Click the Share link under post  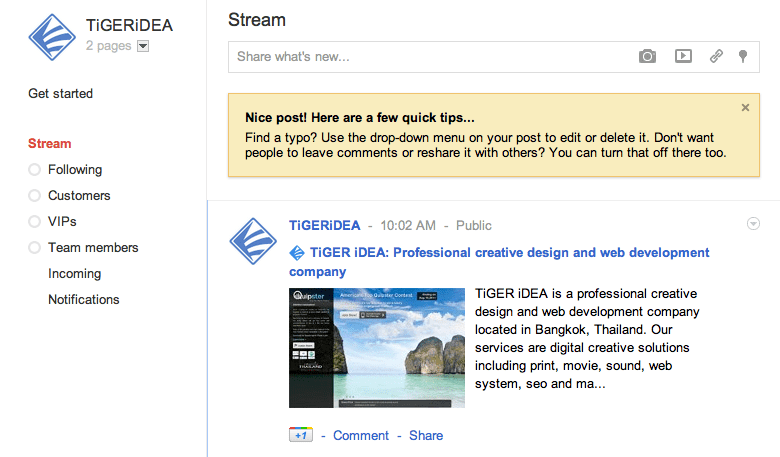coord(426,435)
